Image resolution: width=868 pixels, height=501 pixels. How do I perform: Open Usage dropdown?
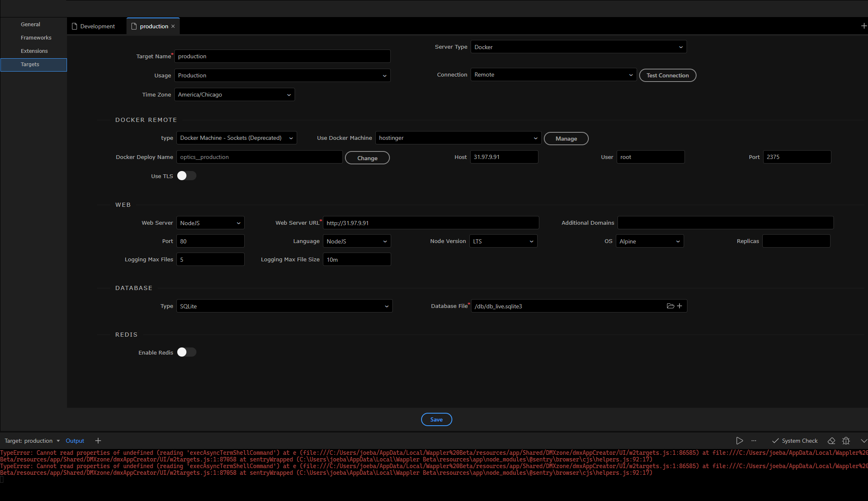click(282, 75)
